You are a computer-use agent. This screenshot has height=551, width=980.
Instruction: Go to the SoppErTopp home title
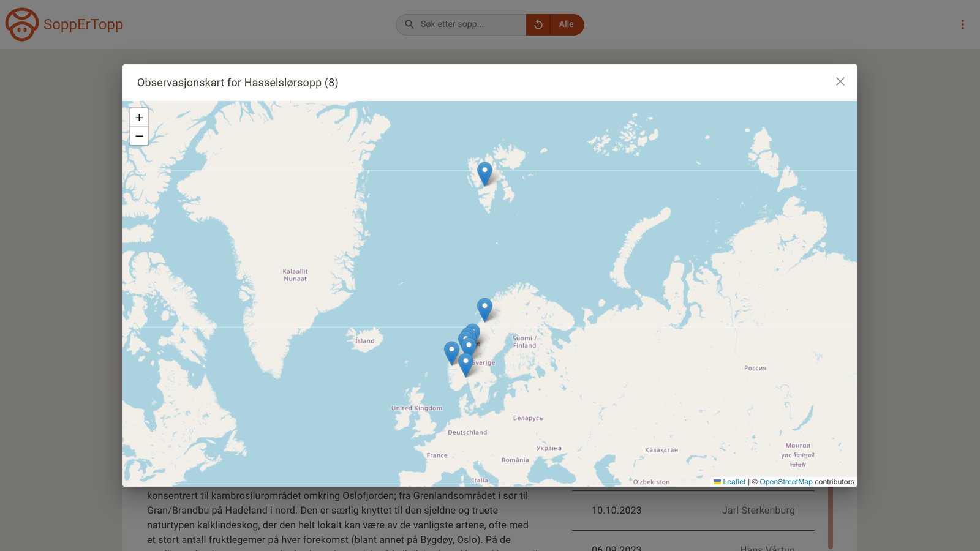[x=83, y=24]
